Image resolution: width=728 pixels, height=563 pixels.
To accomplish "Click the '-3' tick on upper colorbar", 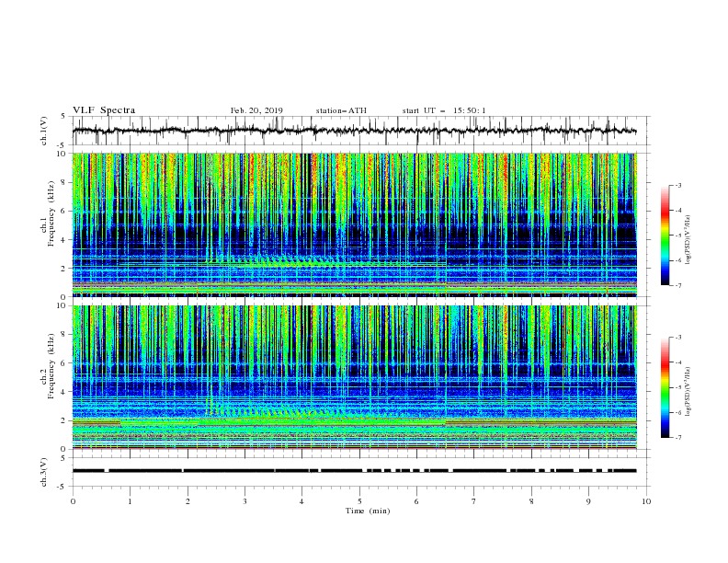I will (677, 185).
